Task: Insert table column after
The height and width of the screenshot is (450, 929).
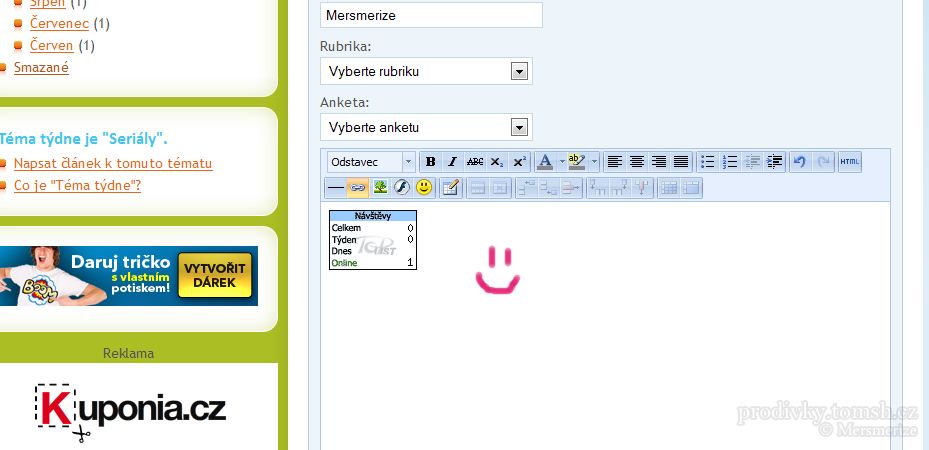Action: click(x=619, y=188)
